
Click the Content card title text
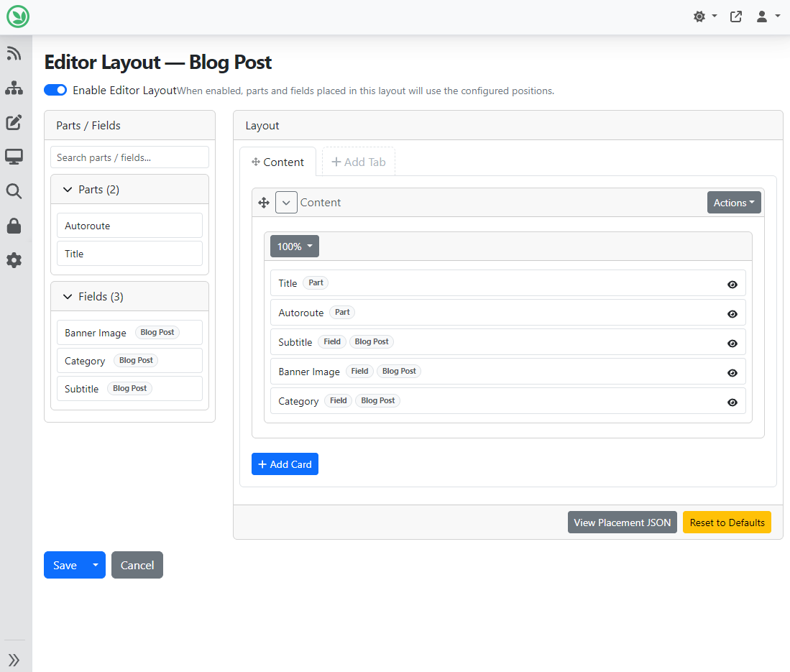[321, 203]
